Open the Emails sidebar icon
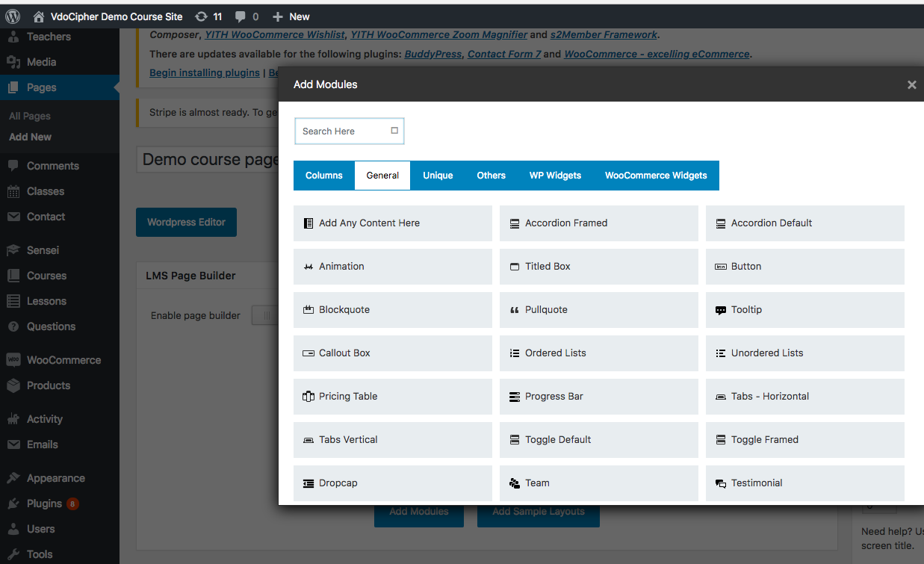Viewport: 924px width, 564px height. pos(13,444)
